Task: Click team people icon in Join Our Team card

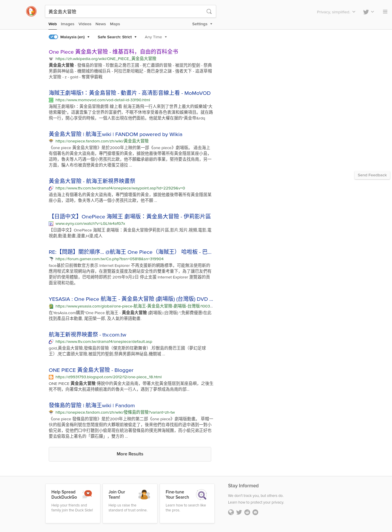Action: (144, 495)
